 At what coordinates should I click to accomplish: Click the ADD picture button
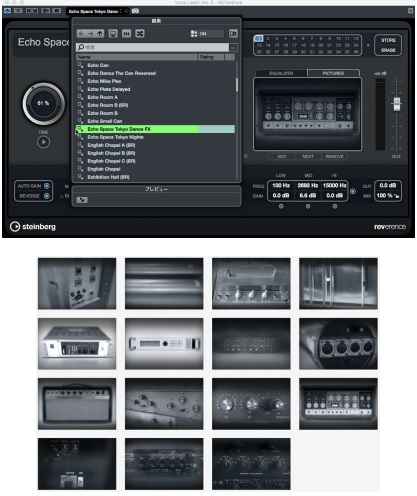click(x=282, y=156)
